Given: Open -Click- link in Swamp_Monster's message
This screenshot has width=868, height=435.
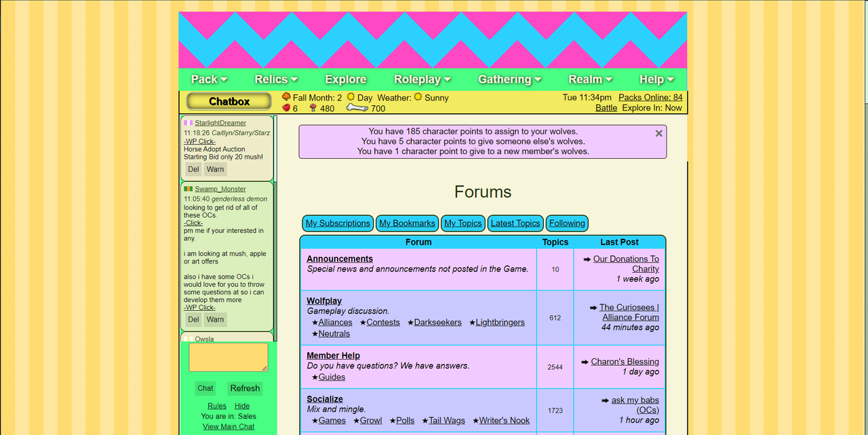Looking at the screenshot, I should click(193, 223).
